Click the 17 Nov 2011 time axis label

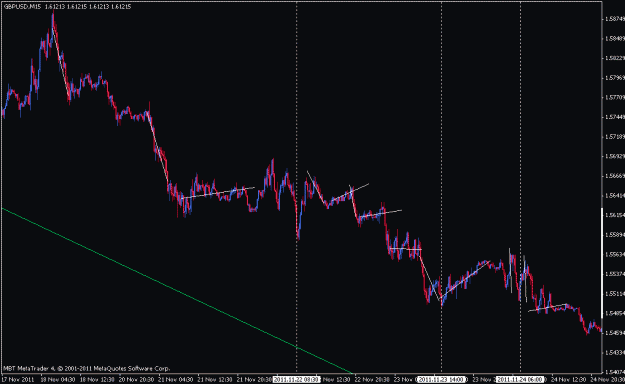[x=18, y=379]
